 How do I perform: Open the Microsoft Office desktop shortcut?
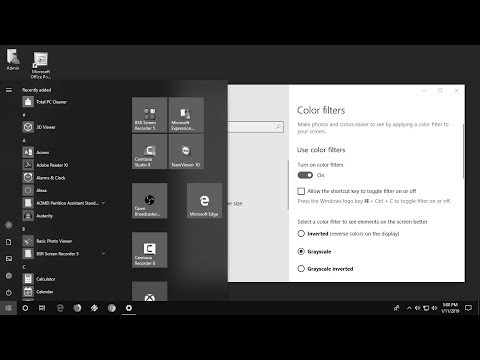(41, 65)
